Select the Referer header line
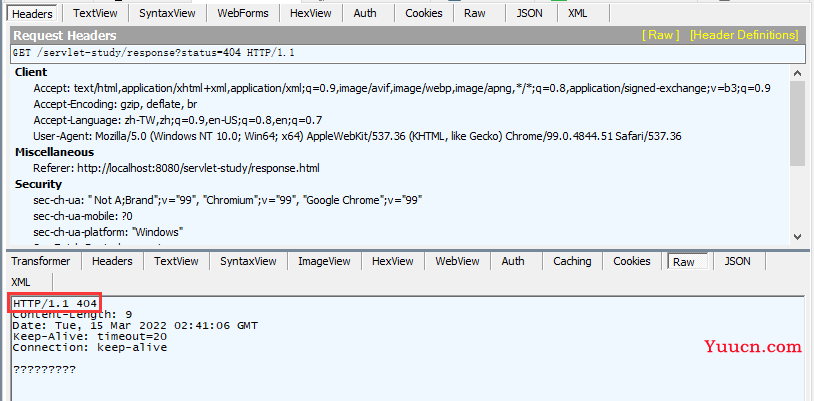 coord(190,168)
